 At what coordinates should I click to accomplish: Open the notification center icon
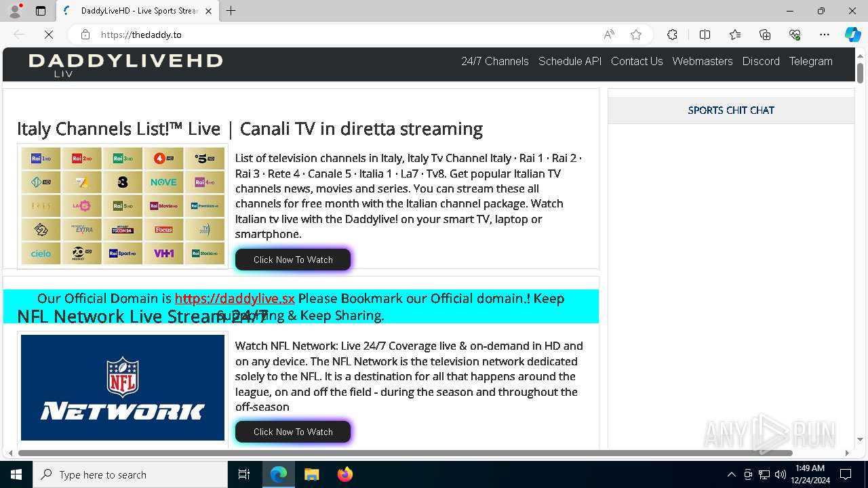pos(846,474)
